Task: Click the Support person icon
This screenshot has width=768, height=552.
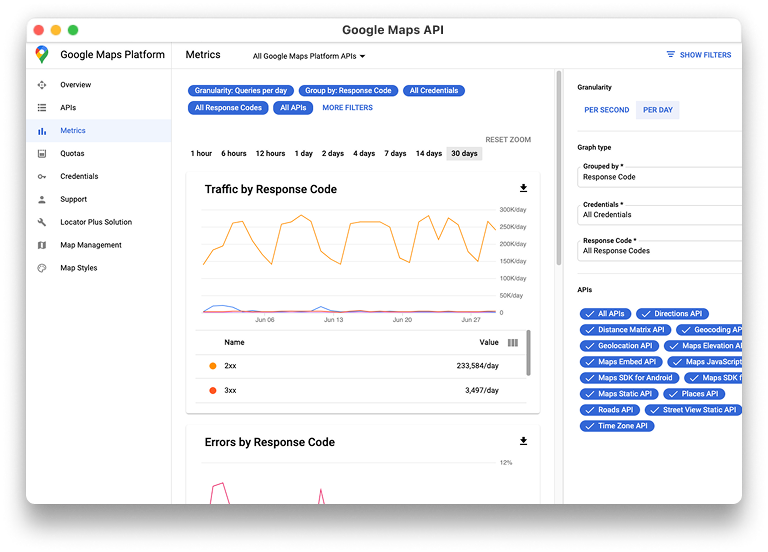Action: pos(42,199)
